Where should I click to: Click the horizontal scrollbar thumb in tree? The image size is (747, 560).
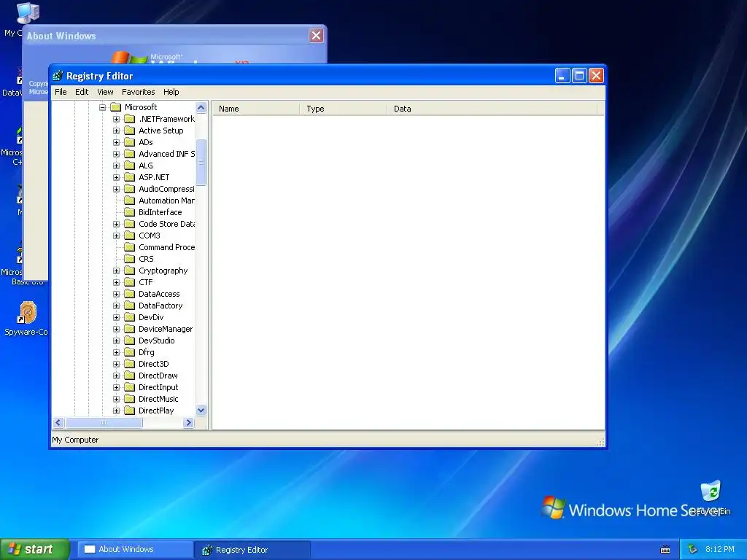104,422
